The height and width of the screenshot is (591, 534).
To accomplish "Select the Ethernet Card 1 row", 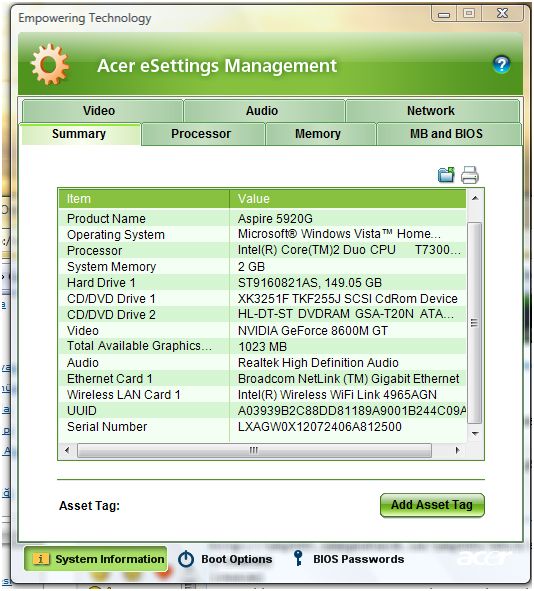I will pyautogui.click(x=262, y=378).
